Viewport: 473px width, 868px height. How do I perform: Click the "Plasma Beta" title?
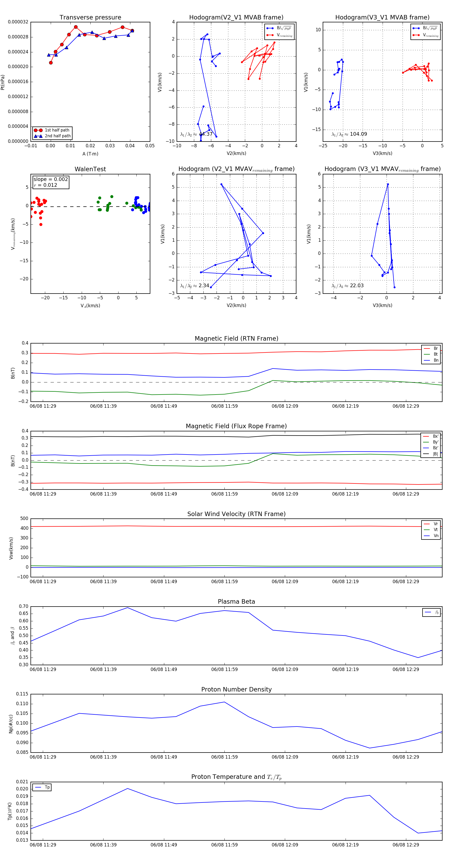(236, 602)
